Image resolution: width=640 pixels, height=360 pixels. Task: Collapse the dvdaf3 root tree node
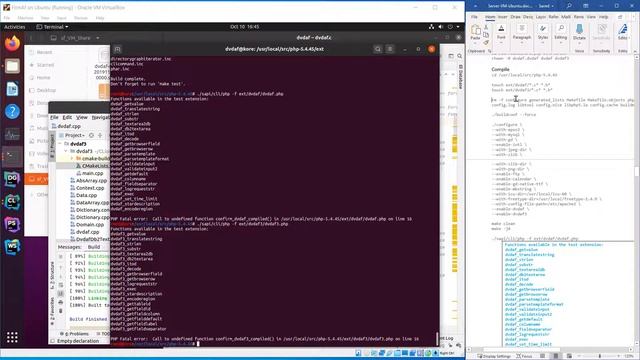pyautogui.click(x=60, y=144)
